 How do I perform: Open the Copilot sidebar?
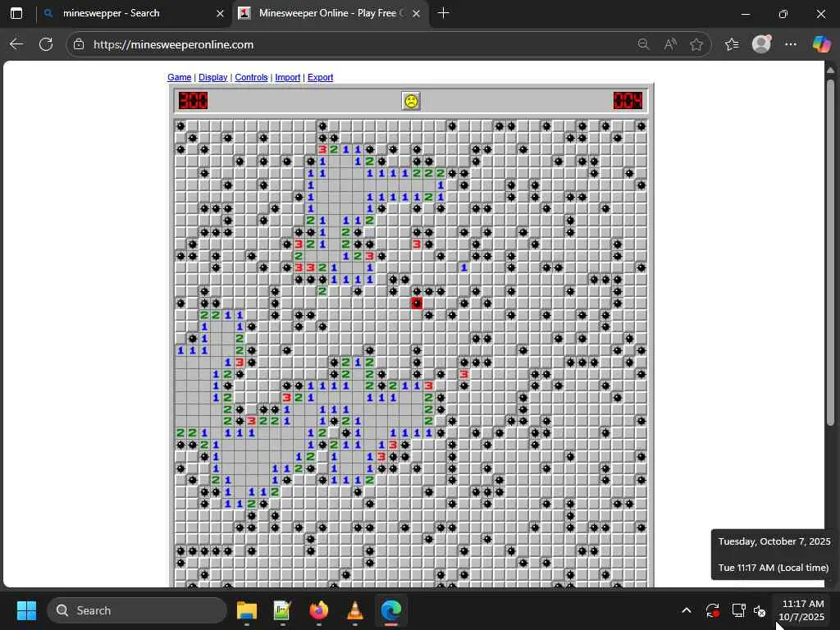click(x=821, y=44)
